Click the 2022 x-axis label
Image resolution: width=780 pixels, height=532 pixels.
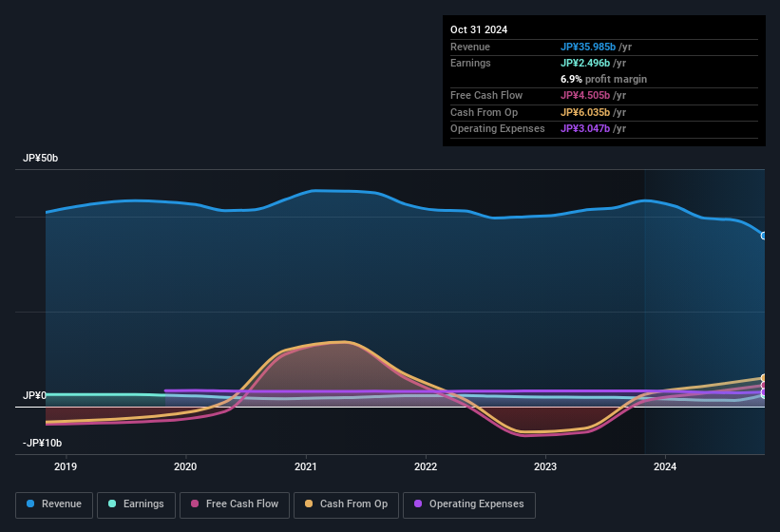(426, 466)
